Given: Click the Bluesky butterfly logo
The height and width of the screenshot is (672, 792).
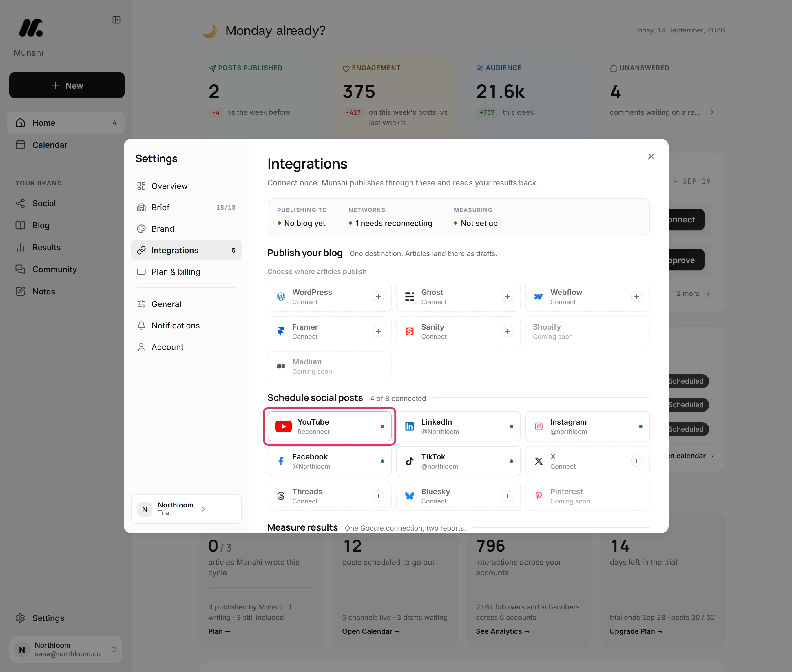Looking at the screenshot, I should 410,496.
